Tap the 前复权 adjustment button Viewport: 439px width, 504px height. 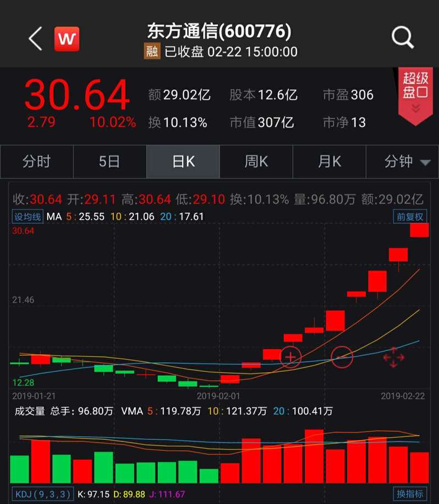coord(410,217)
